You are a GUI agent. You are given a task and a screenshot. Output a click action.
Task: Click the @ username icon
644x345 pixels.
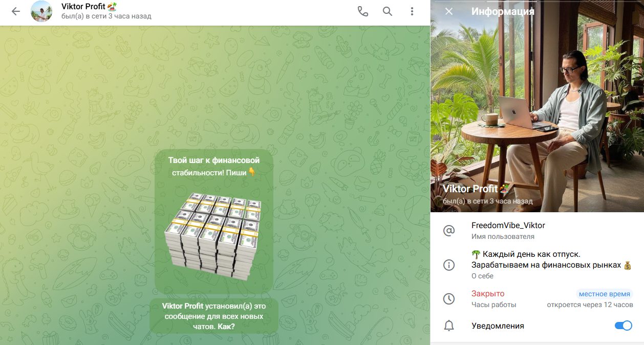click(x=449, y=231)
